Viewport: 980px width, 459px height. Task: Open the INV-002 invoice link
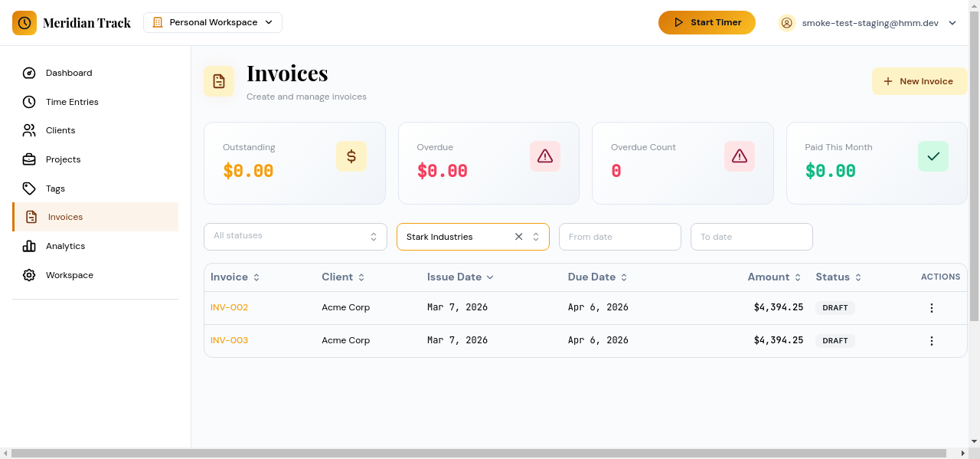[x=229, y=307]
